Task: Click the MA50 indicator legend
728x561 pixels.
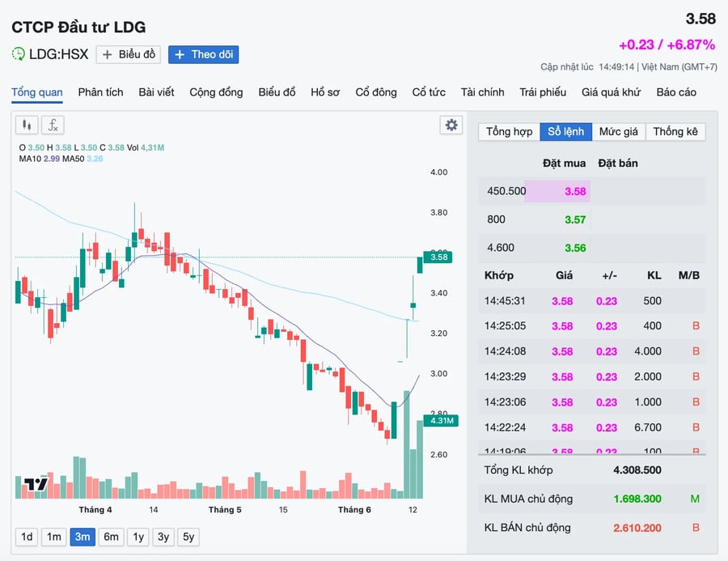Action: pyautogui.click(x=83, y=159)
